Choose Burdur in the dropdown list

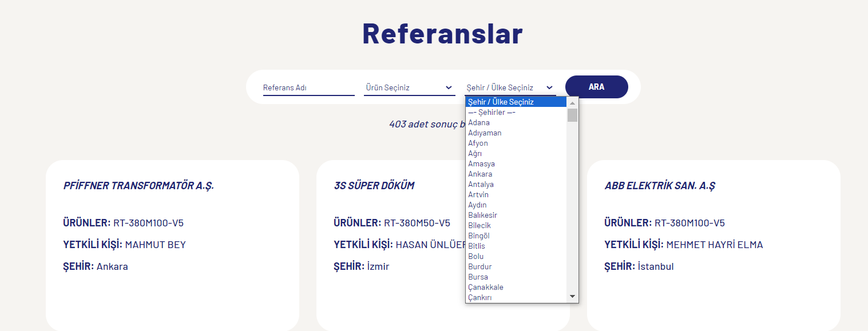pos(516,266)
